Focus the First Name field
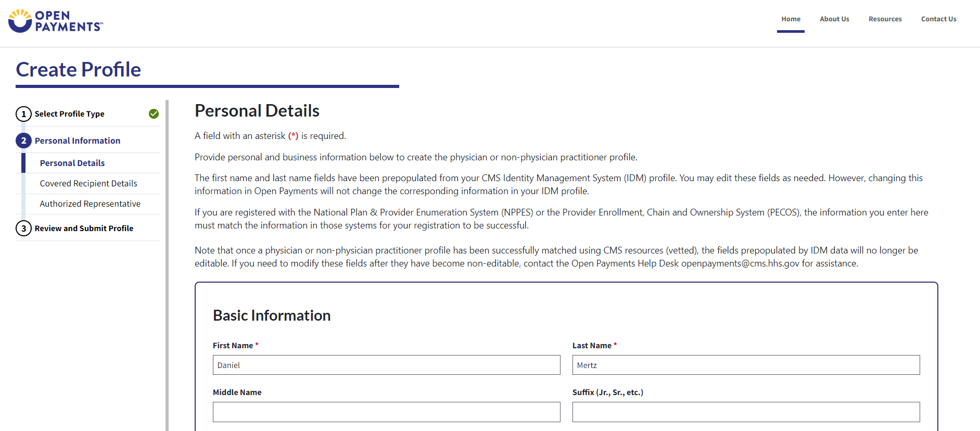The width and height of the screenshot is (980, 431). click(386, 365)
